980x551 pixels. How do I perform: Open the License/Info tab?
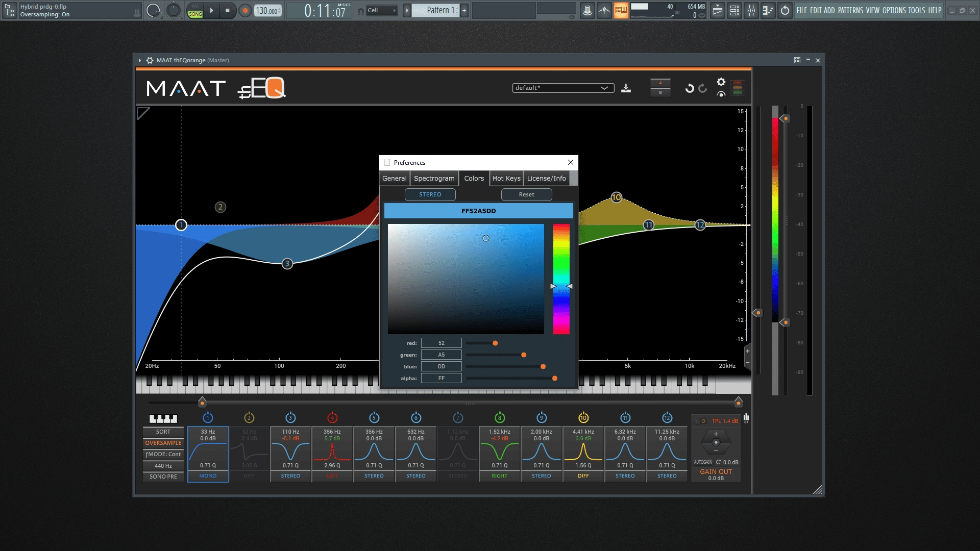click(547, 178)
